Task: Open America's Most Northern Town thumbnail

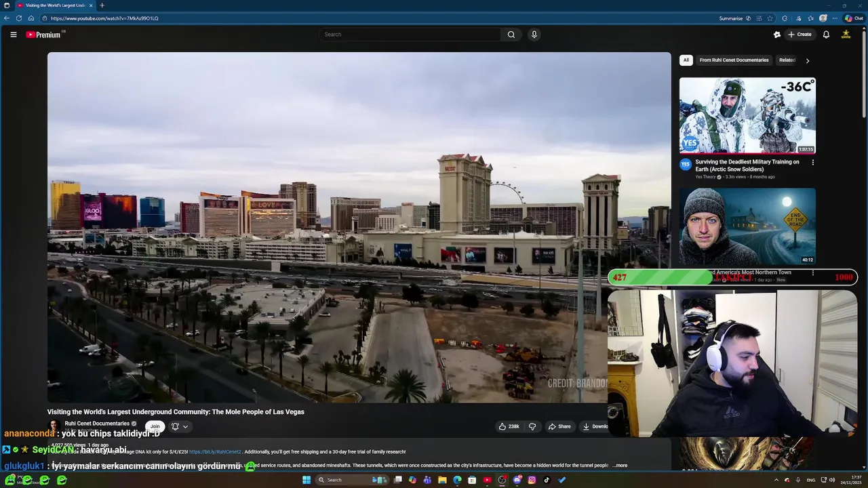Action: tap(747, 226)
